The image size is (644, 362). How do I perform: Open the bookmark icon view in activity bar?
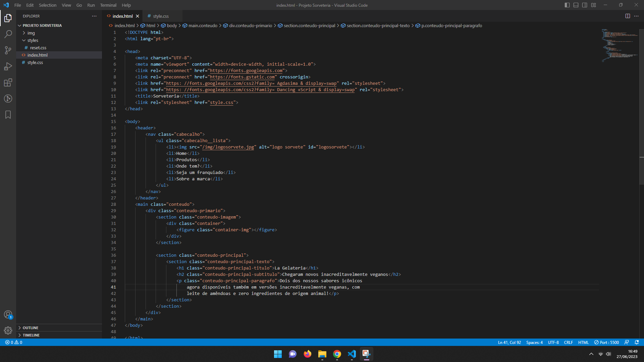8,115
